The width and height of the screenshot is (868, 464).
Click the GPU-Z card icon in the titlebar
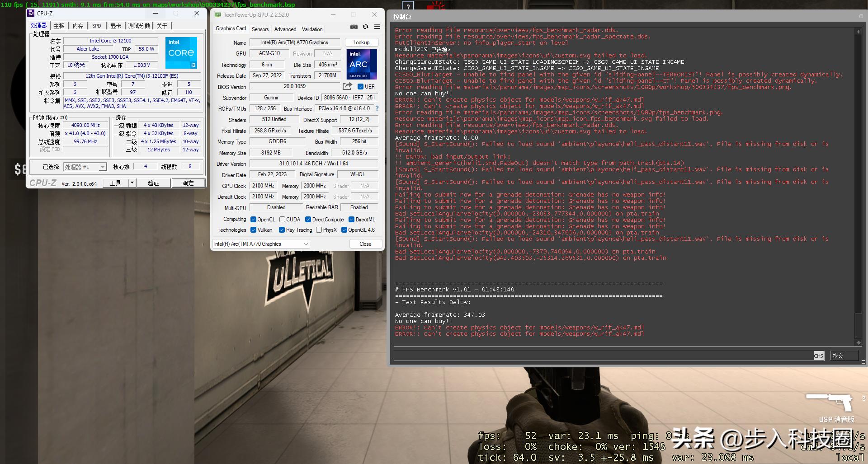(219, 14)
